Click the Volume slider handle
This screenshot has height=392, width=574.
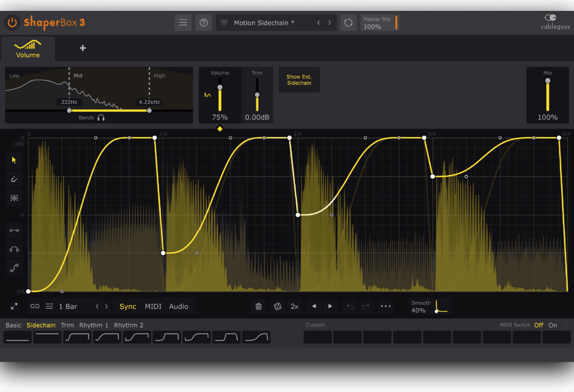coord(220,87)
